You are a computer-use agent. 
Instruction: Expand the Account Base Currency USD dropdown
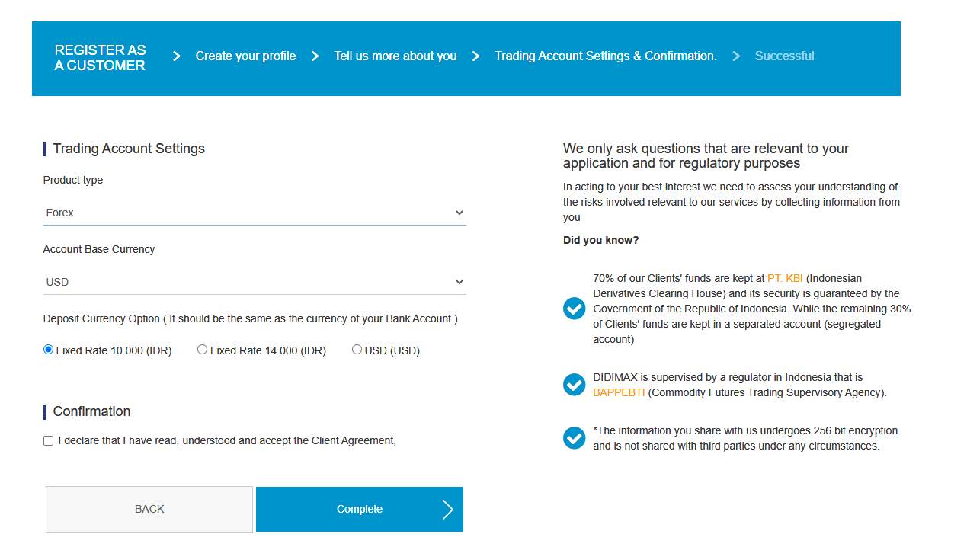[x=255, y=282]
